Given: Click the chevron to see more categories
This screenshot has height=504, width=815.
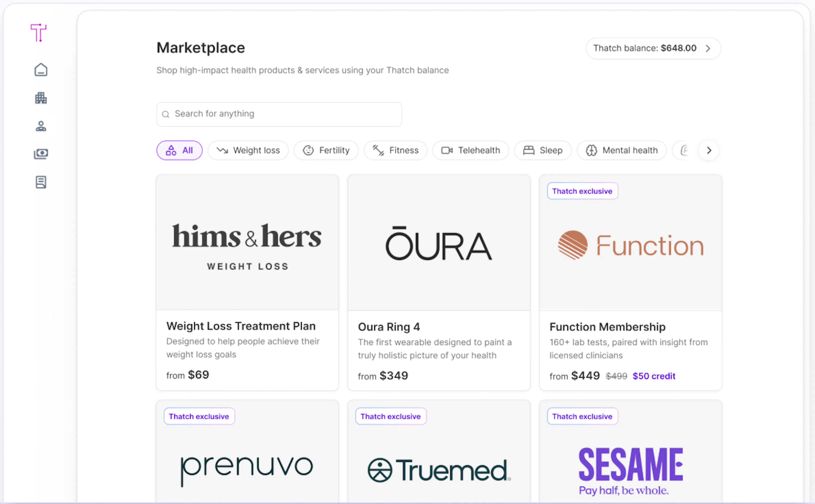Looking at the screenshot, I should [709, 151].
